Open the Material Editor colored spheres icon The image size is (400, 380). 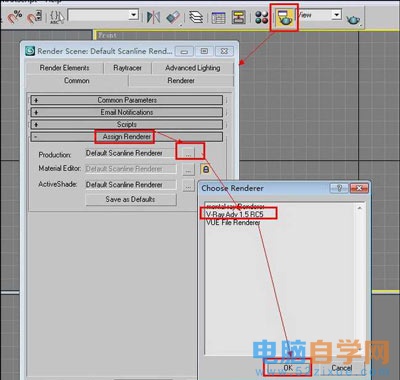tap(262, 17)
